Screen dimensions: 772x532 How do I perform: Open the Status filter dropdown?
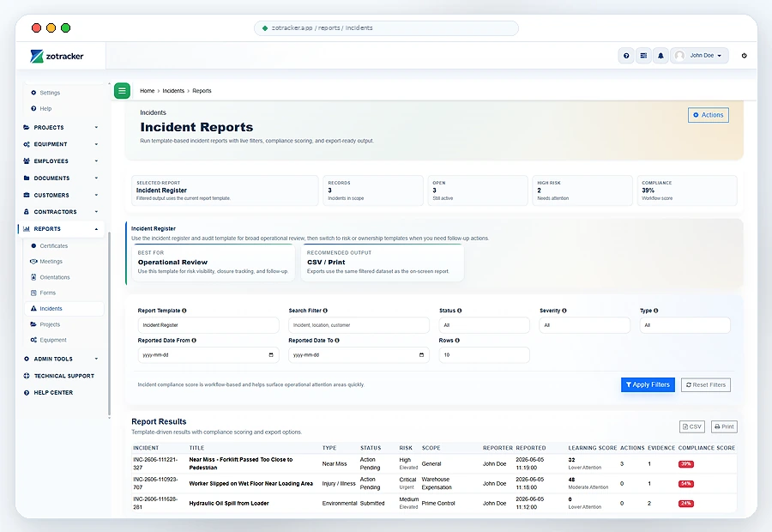[x=485, y=325]
